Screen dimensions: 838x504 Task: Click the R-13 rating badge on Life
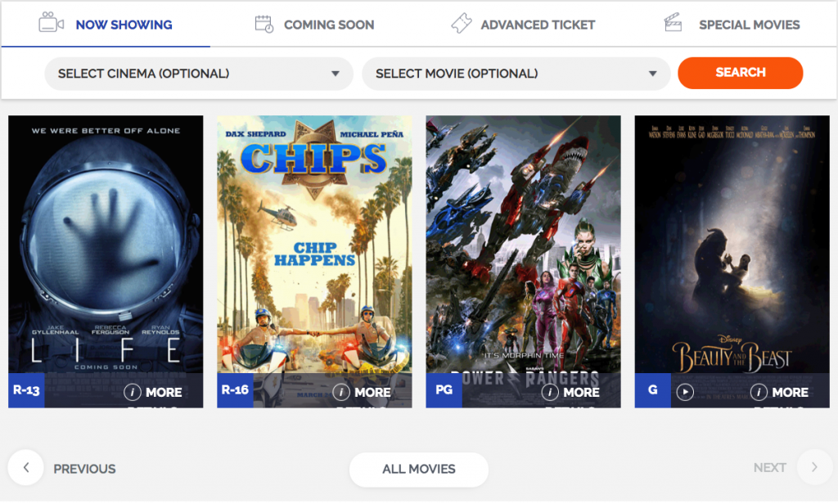(x=26, y=391)
